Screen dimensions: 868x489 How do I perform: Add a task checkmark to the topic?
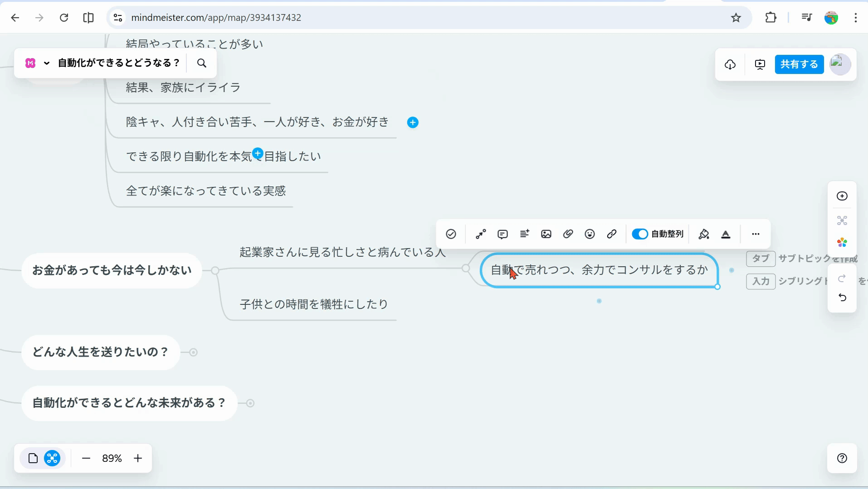451,234
